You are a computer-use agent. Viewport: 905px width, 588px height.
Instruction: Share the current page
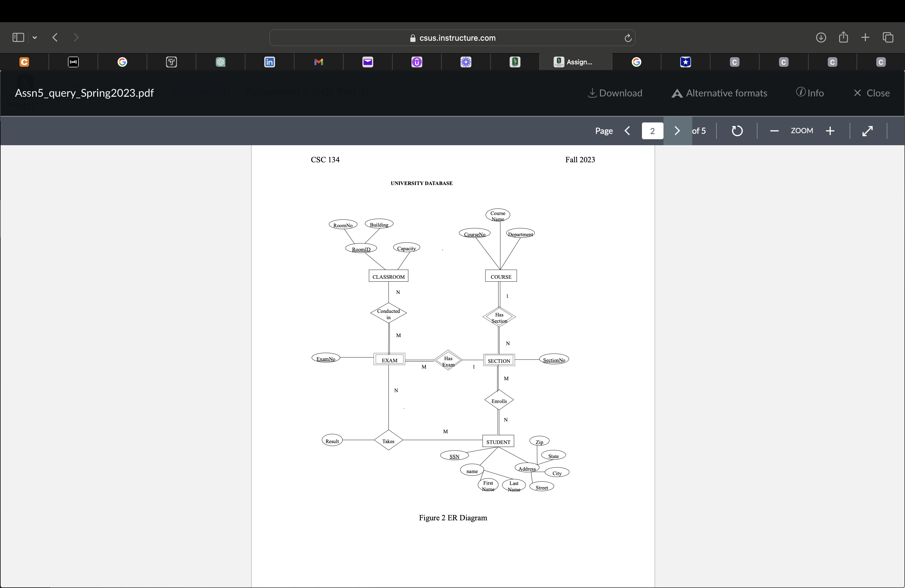pos(843,37)
